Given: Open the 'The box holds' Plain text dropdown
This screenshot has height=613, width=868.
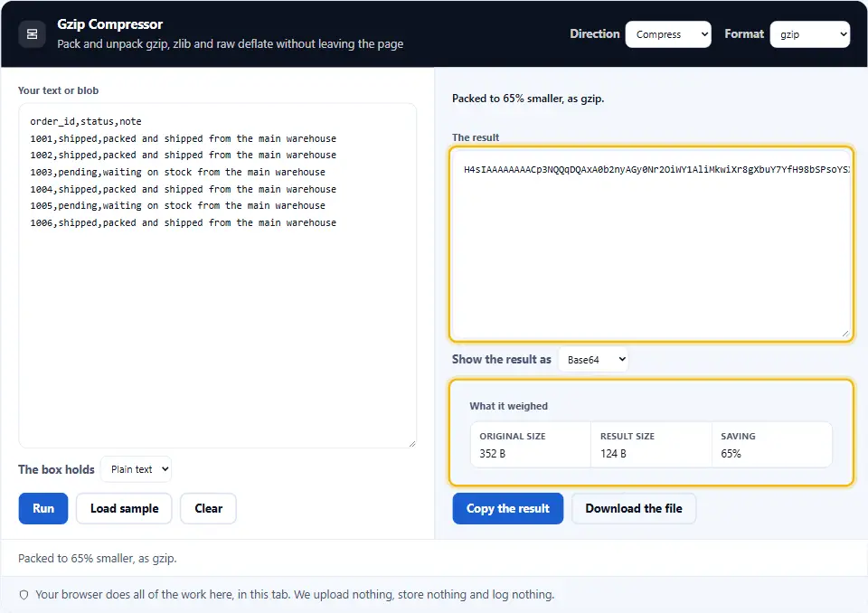Looking at the screenshot, I should coord(137,469).
